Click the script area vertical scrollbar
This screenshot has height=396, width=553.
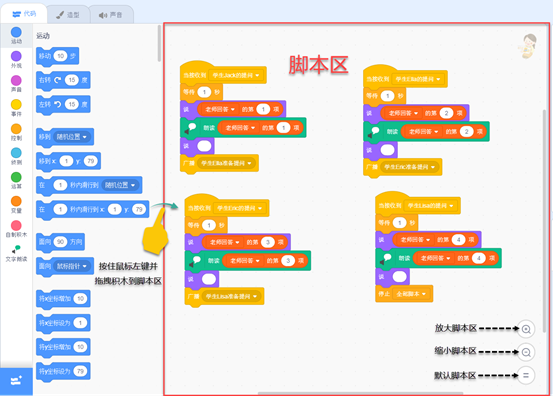point(545,220)
